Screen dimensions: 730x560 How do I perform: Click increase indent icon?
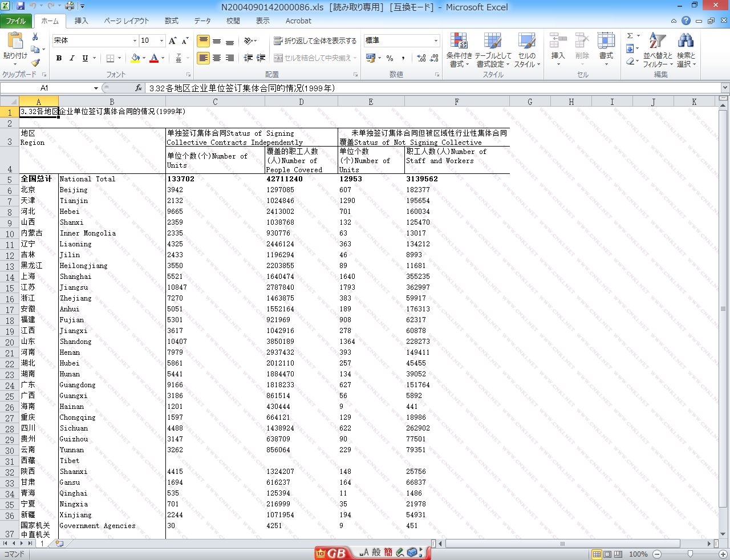[x=261, y=58]
